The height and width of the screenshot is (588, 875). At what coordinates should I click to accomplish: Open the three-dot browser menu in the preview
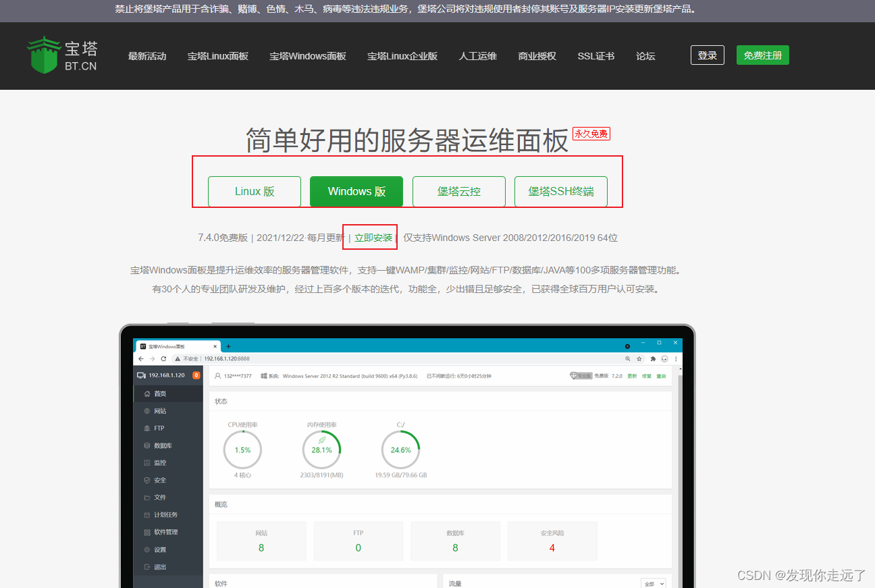click(676, 358)
